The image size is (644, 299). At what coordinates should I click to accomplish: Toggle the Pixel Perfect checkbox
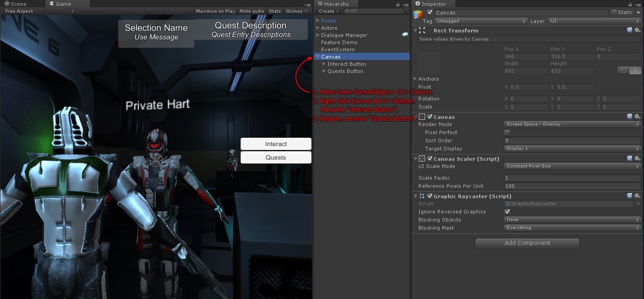507,132
